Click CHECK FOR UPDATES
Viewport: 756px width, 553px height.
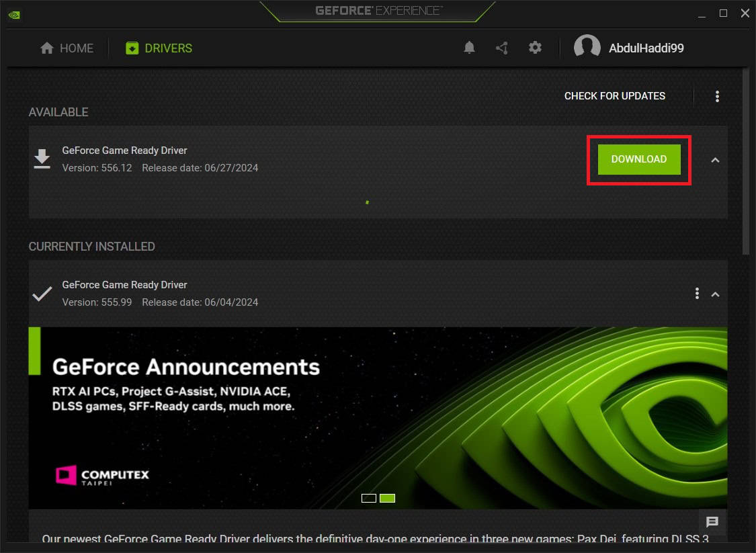tap(615, 96)
